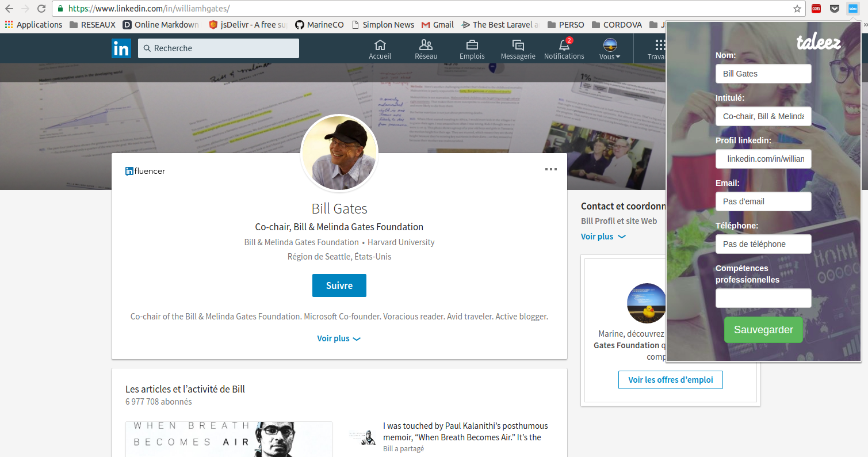Open the Applications bookmarks shortcut
Image resolution: width=868 pixels, height=457 pixels.
(x=33, y=25)
